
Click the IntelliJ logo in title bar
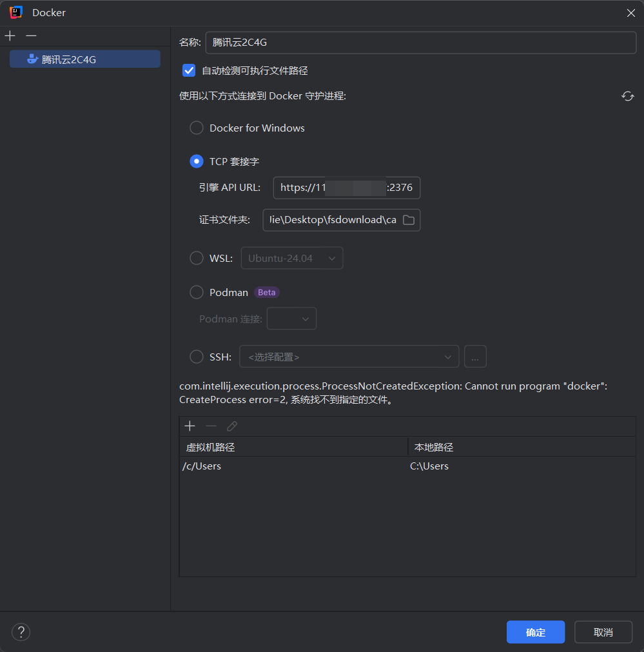click(x=16, y=12)
